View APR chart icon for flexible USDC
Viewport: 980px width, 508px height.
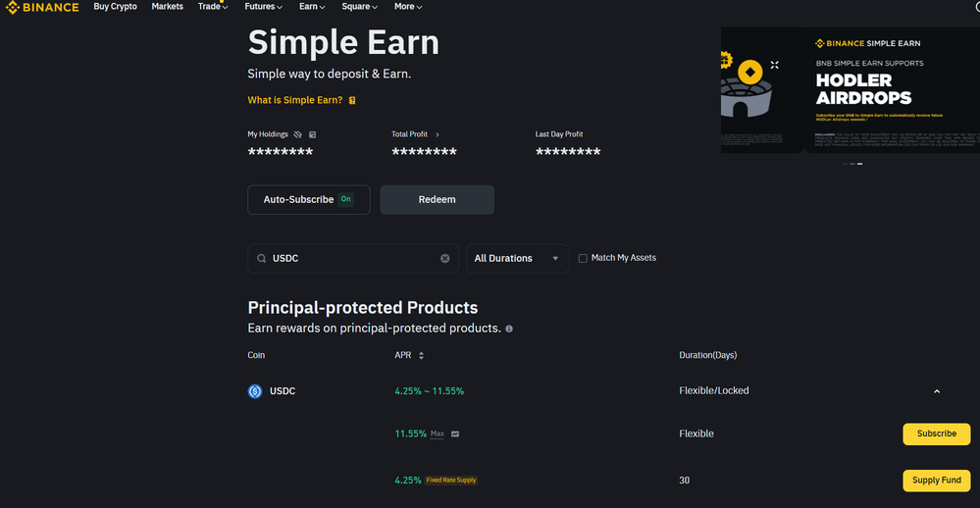click(x=455, y=433)
